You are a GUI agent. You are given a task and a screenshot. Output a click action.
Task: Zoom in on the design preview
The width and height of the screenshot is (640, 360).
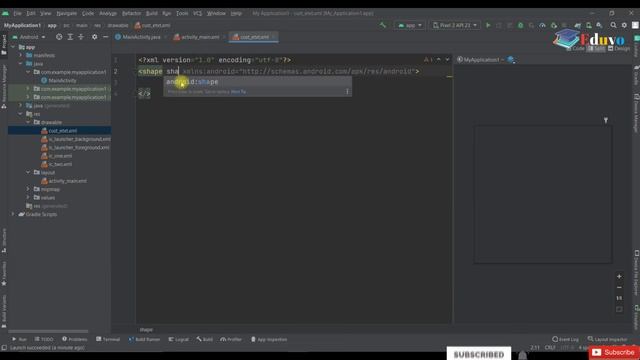[x=619, y=276]
